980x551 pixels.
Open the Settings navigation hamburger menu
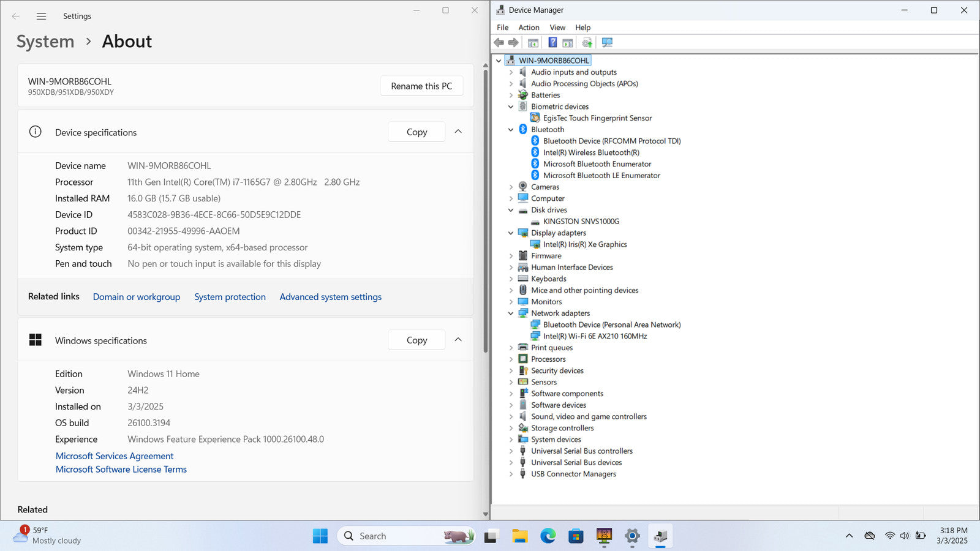coord(41,17)
